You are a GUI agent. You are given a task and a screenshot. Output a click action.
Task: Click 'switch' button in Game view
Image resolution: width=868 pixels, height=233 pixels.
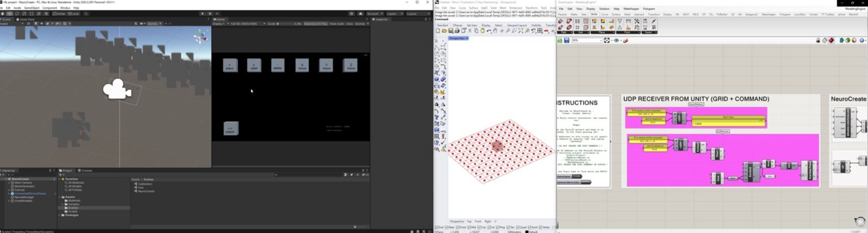click(231, 128)
